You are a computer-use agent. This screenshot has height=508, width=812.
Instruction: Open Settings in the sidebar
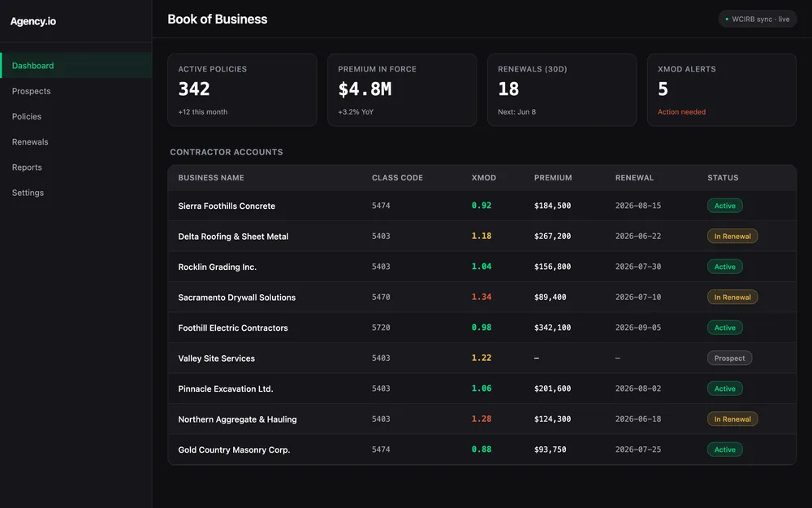coord(76,193)
